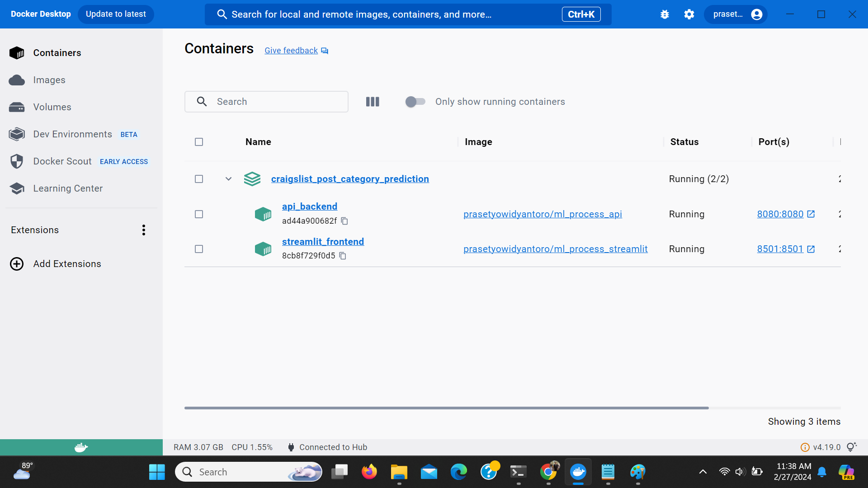Collapse the craigslist_post_category_prediction group
The width and height of the screenshot is (868, 488).
[228, 179]
